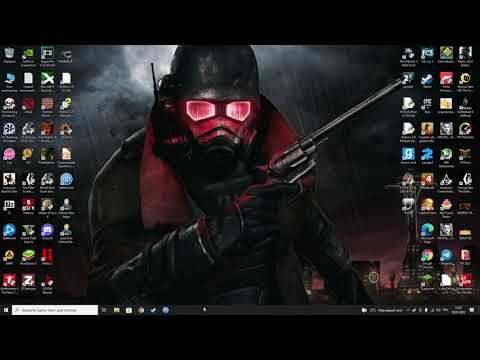Open the pink osu! circle shortcut
Image resolution: width=480 pixels, height=360 pixels.
pyautogui.click(x=9, y=156)
